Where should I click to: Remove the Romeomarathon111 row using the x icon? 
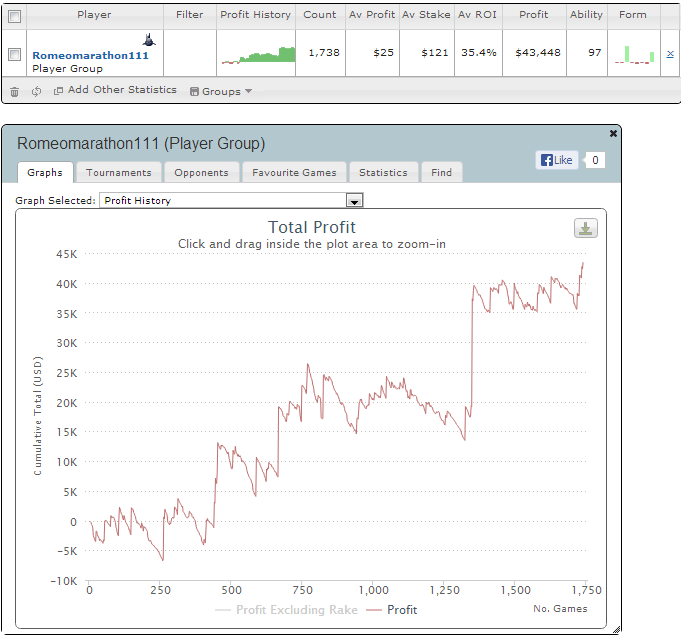tap(670, 54)
